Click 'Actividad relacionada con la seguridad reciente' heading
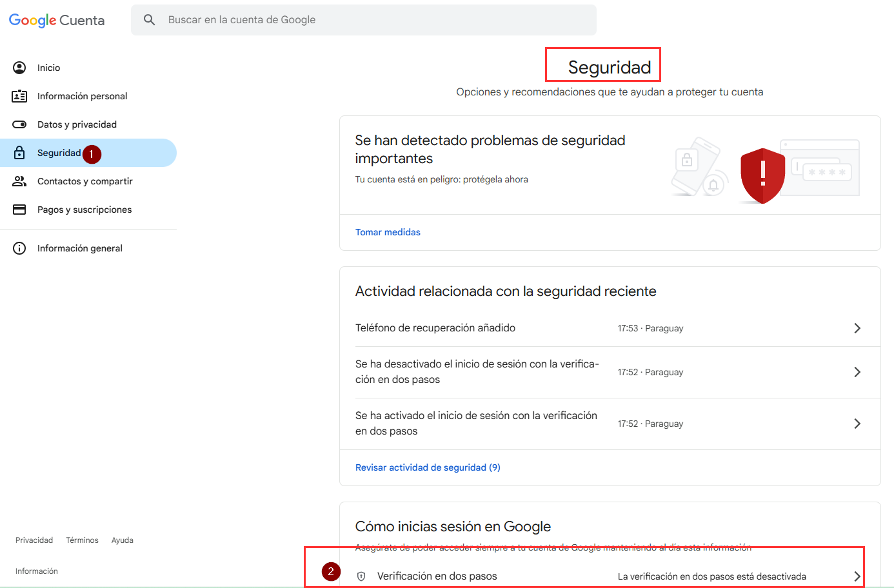The width and height of the screenshot is (894, 588). pos(506,291)
